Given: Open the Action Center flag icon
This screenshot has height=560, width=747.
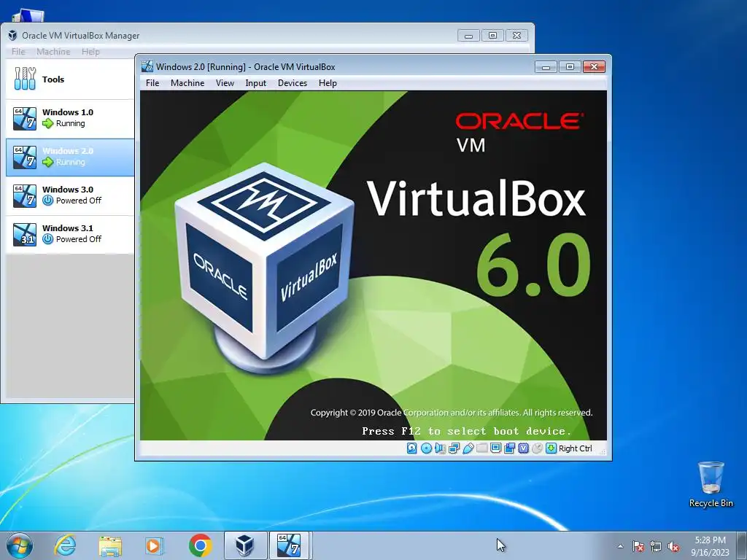Looking at the screenshot, I should tap(638, 546).
